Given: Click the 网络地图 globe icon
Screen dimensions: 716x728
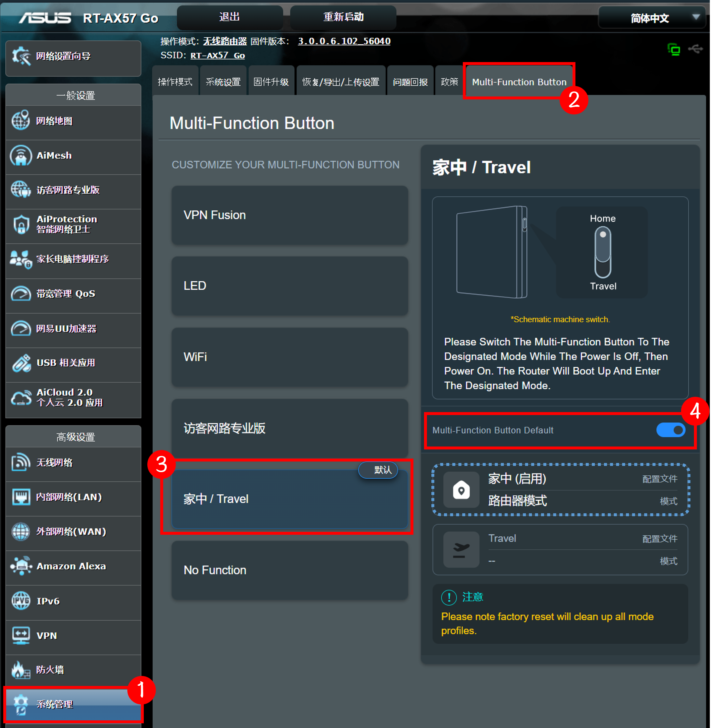Looking at the screenshot, I should 21,120.
